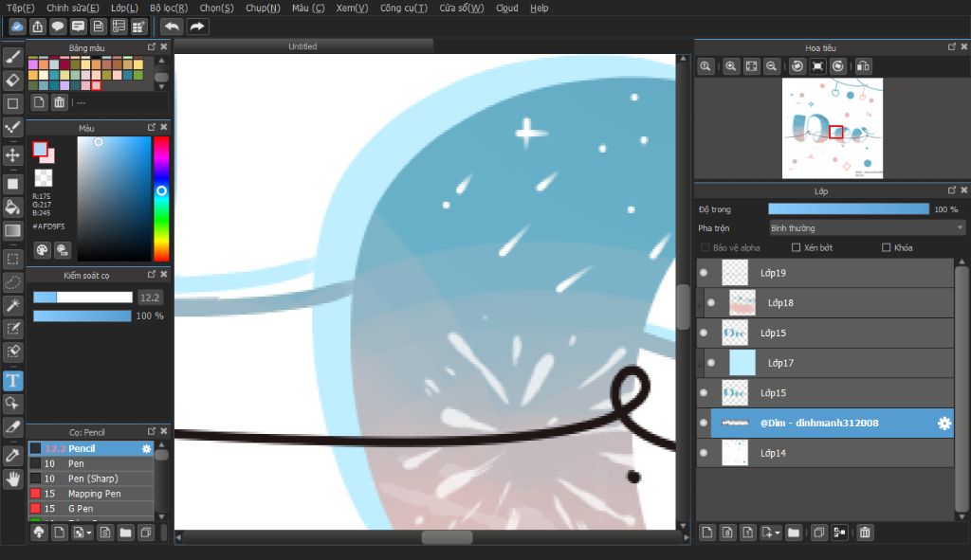Fit canvas to window in navigator
Viewport: 971px width, 560px height.
click(751, 66)
